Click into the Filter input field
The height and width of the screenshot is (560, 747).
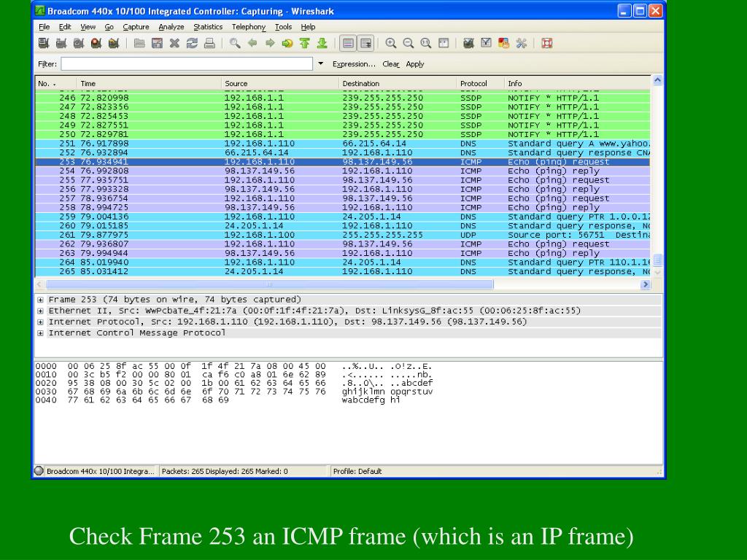tap(187, 64)
